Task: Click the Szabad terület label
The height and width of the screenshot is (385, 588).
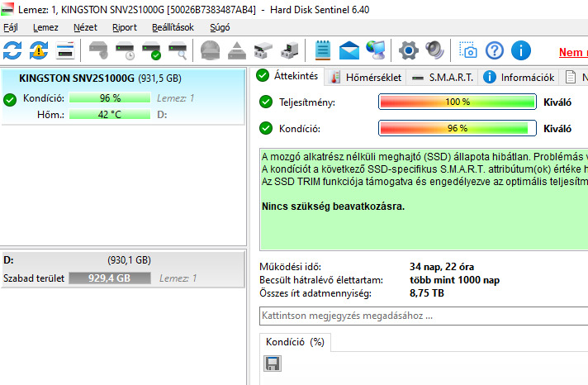Action: pyautogui.click(x=34, y=278)
